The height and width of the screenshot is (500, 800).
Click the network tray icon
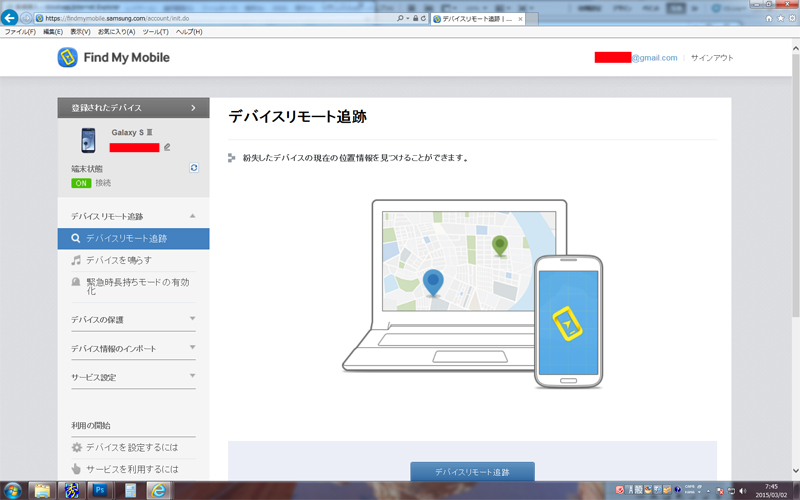(x=732, y=491)
